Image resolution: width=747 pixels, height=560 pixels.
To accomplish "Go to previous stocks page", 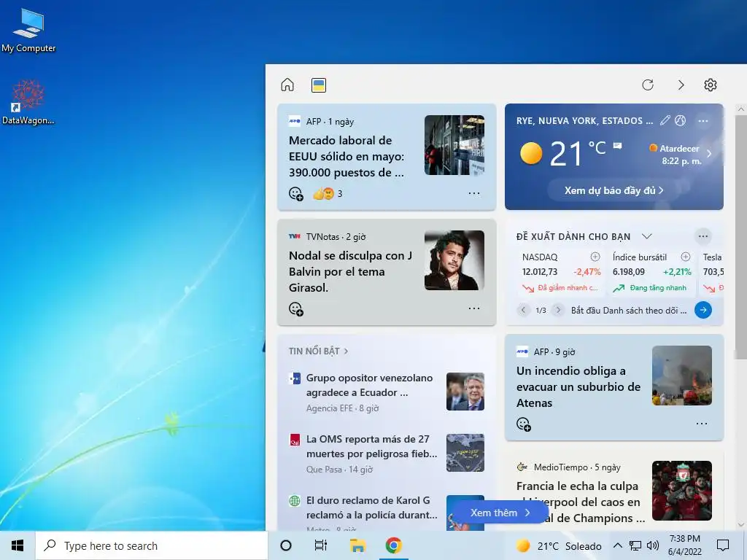I will pos(523,310).
